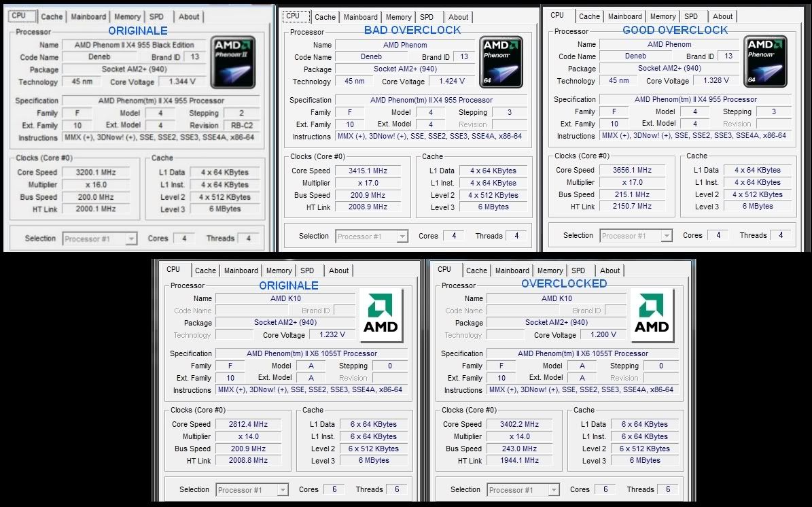Click the AMD logo in the OVERCLOCKED window

point(652,315)
